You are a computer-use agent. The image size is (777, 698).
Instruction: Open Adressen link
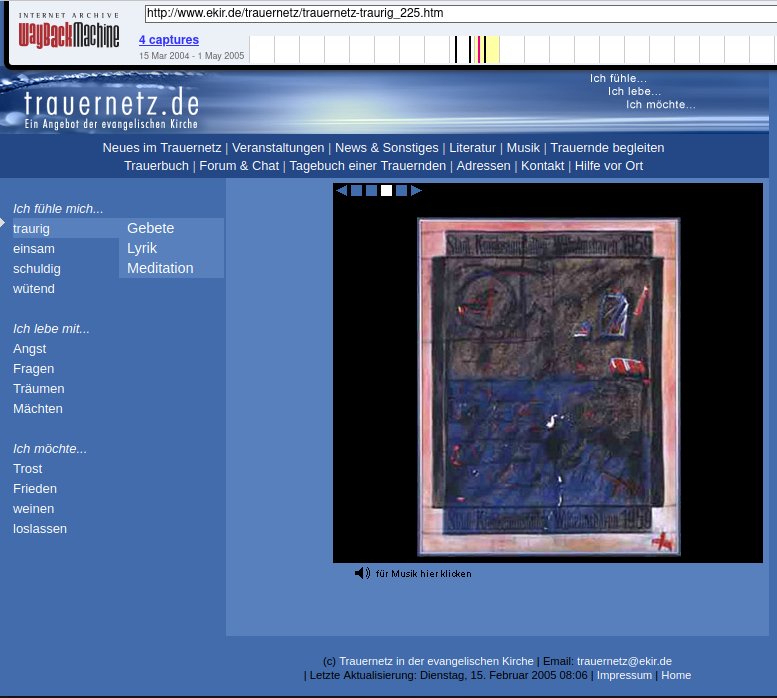(483, 165)
